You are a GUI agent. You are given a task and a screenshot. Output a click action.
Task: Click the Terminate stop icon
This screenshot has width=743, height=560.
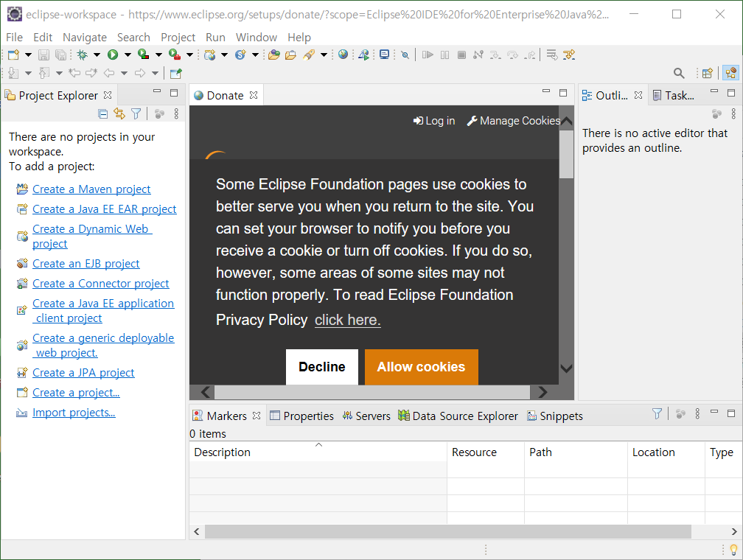pyautogui.click(x=461, y=55)
